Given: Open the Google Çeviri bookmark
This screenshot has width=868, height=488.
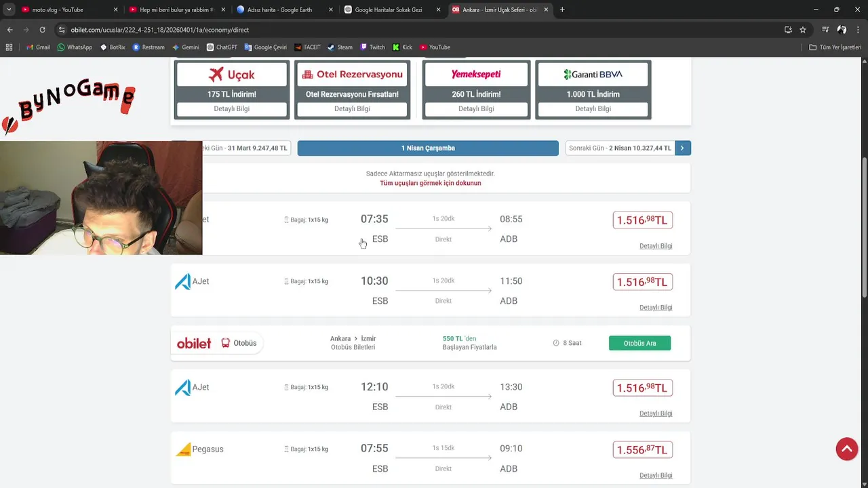Looking at the screenshot, I should tap(265, 47).
